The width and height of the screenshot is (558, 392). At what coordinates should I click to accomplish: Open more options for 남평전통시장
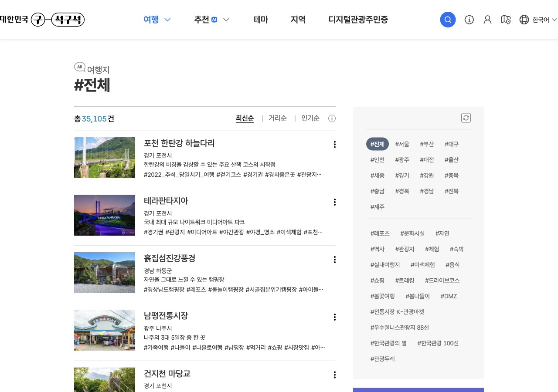pyautogui.click(x=334, y=317)
